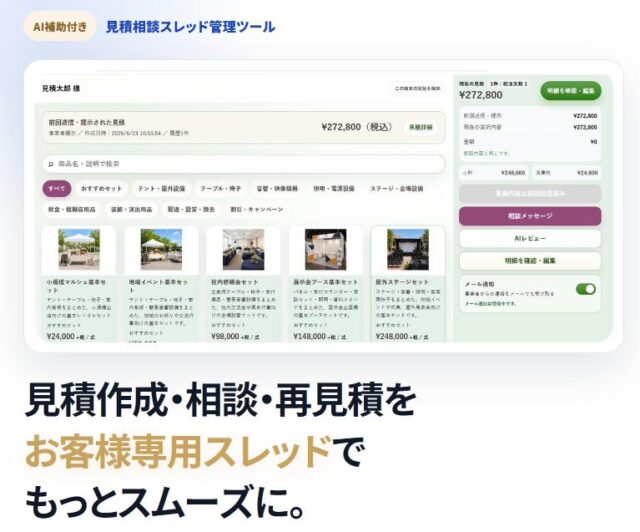The width and height of the screenshot is (640, 532).
Task: Filter by 照明・電源設備 category
Action: [334, 189]
